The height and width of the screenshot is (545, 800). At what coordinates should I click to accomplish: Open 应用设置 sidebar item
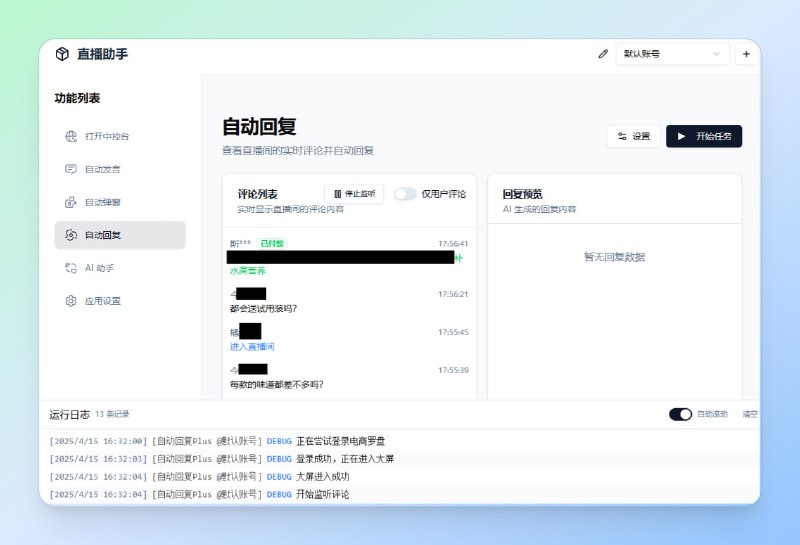pos(120,301)
